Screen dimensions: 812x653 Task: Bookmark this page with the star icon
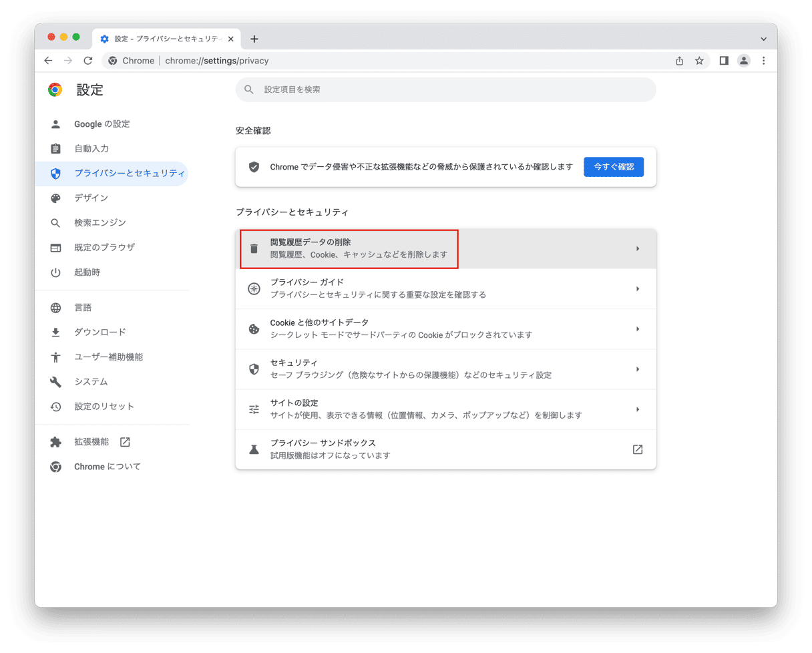(x=699, y=61)
